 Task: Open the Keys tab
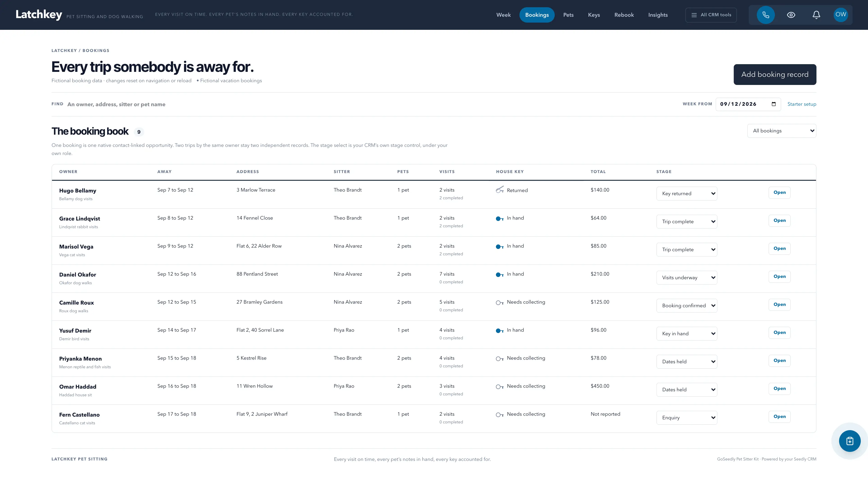click(x=594, y=15)
